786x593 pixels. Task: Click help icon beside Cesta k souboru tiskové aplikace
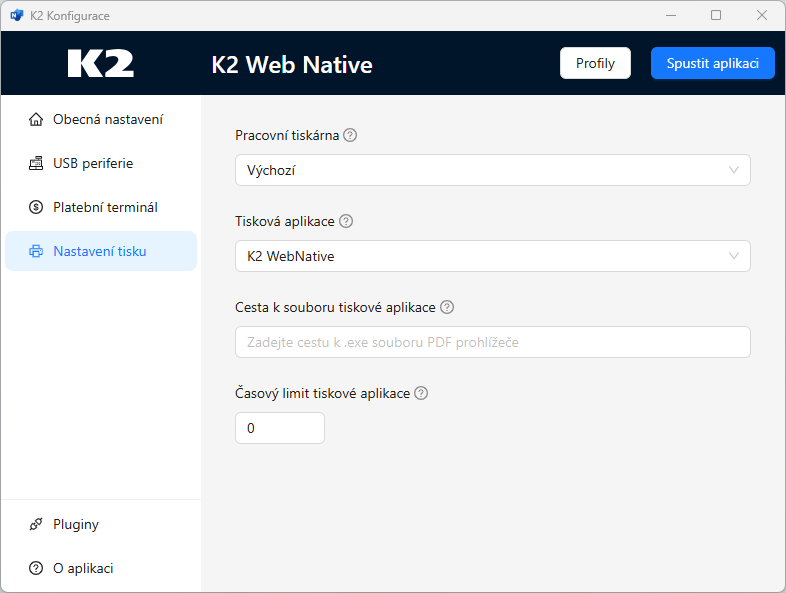coord(447,307)
